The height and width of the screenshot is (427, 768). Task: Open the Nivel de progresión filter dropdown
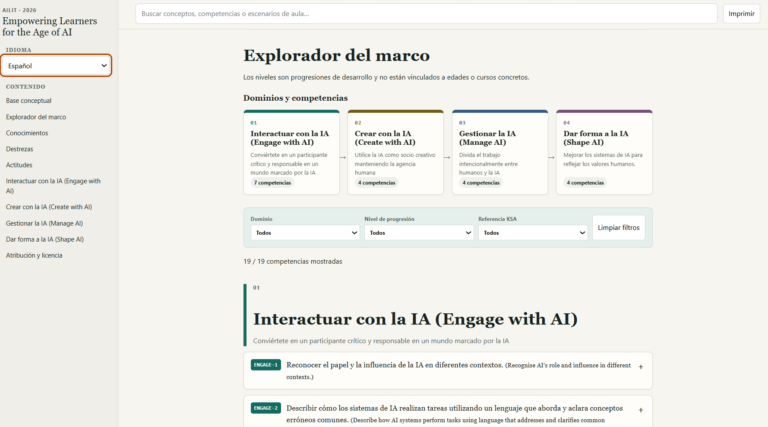(419, 233)
